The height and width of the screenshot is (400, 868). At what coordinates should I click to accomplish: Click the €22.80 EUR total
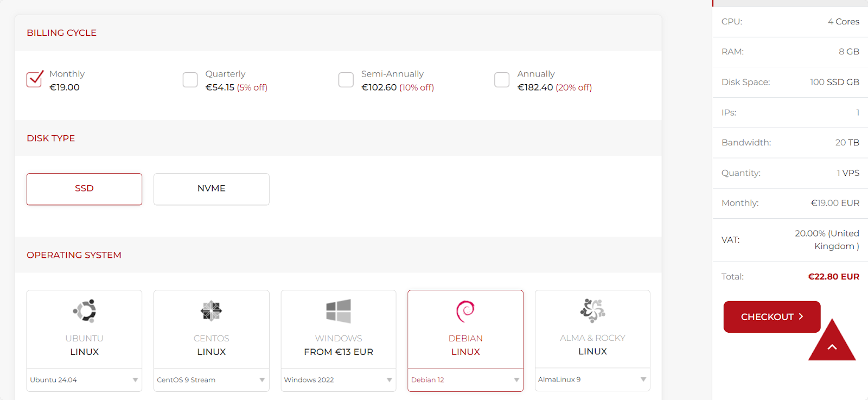pyautogui.click(x=833, y=277)
